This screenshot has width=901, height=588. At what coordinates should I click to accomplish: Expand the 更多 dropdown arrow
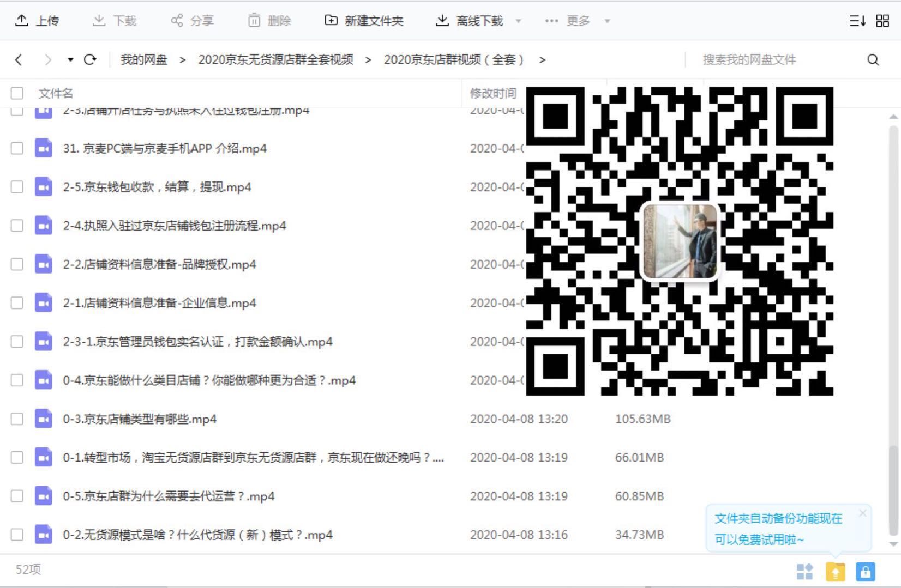(x=607, y=21)
